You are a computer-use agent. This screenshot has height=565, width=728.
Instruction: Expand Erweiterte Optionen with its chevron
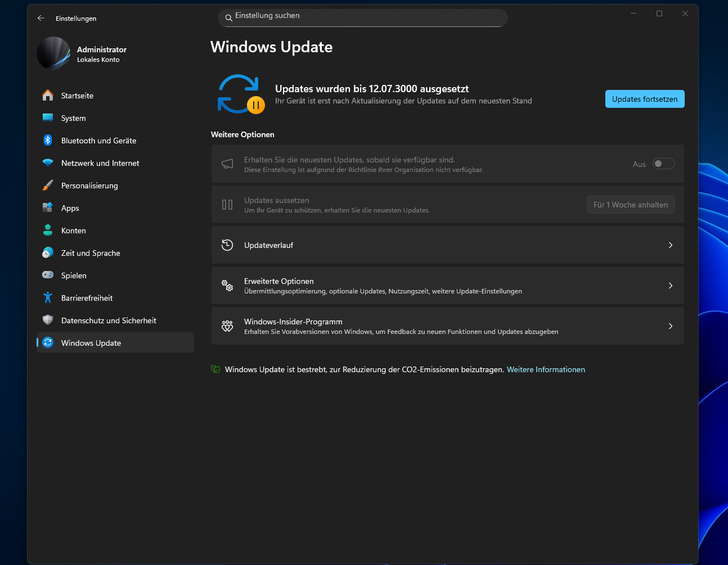[x=671, y=286]
